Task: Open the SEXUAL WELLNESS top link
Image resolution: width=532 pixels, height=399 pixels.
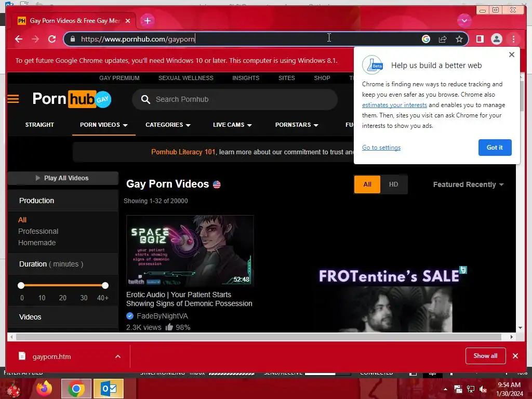Action: pyautogui.click(x=186, y=78)
